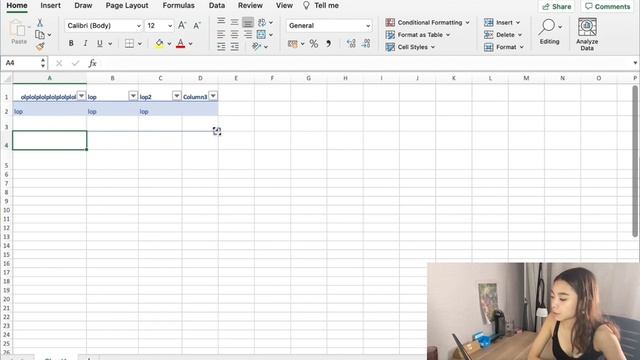Image resolution: width=640 pixels, height=360 pixels.
Task: Open the Comments pane
Action: click(607, 7)
